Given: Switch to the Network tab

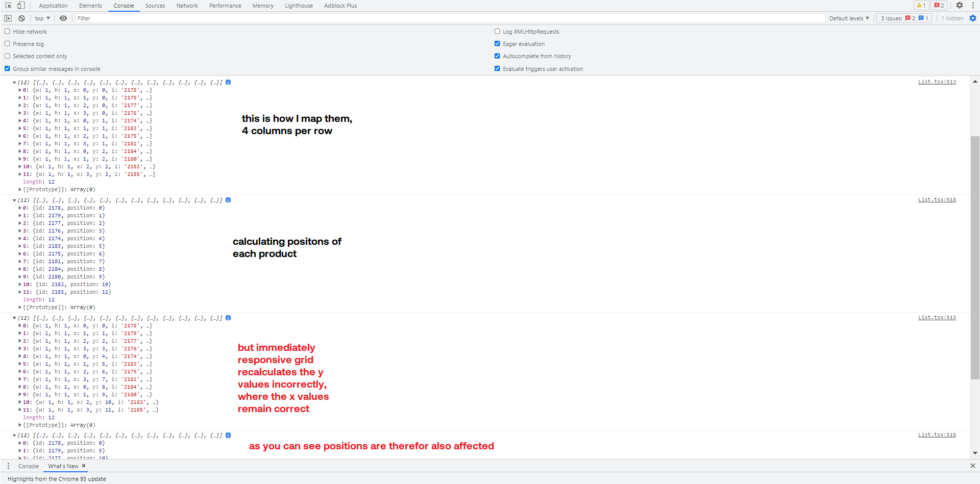Looking at the screenshot, I should (x=187, y=6).
